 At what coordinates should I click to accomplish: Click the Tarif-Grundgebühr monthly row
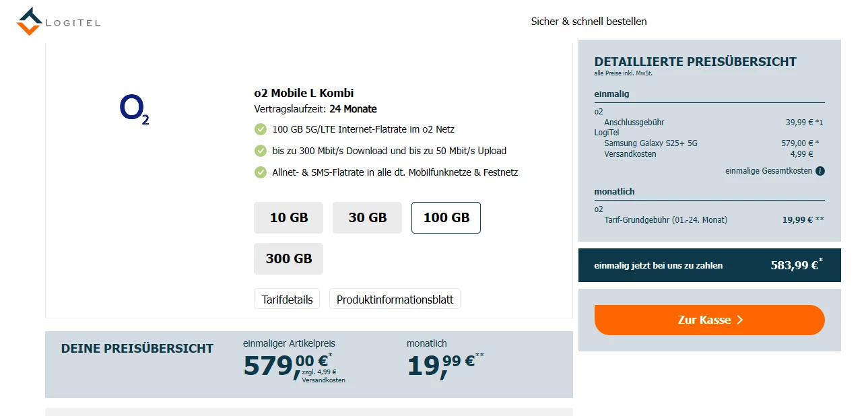(665, 220)
